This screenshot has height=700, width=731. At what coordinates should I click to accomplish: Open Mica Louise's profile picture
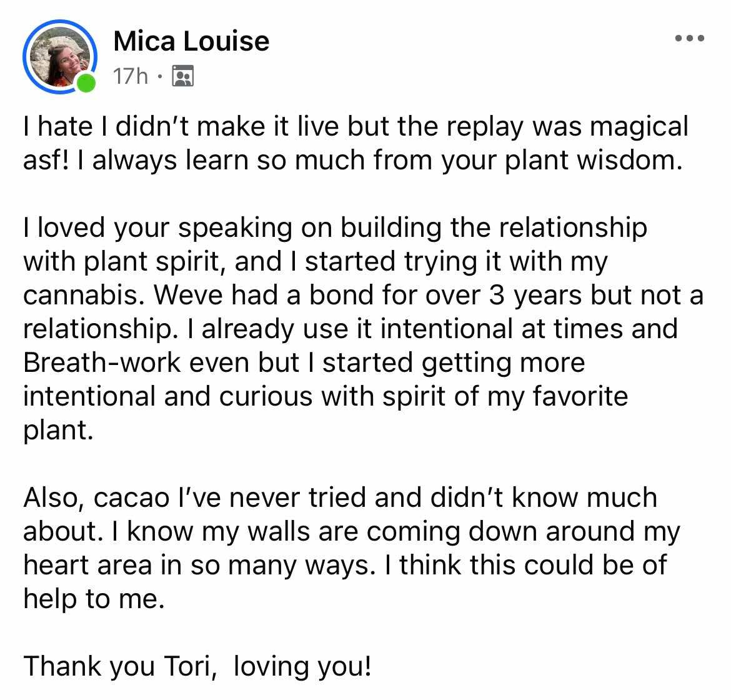pyautogui.click(x=60, y=57)
